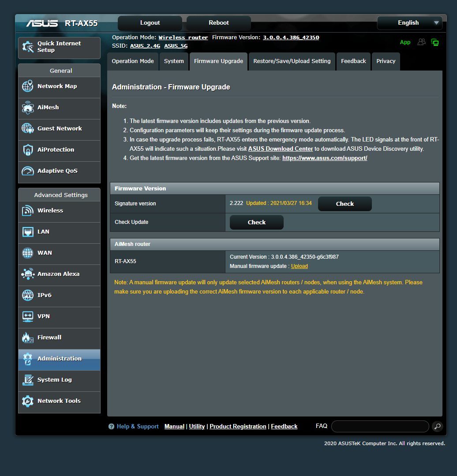Click the Administration gear icon
Image resolution: width=457 pixels, height=476 pixels.
tap(28, 359)
